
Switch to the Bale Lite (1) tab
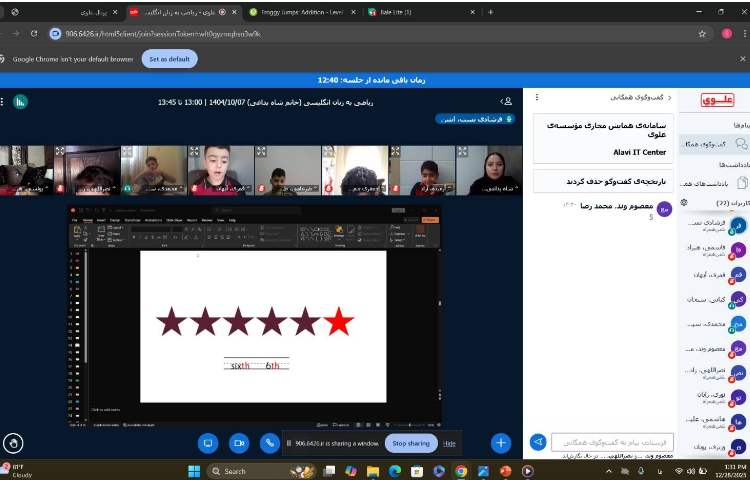(422, 12)
